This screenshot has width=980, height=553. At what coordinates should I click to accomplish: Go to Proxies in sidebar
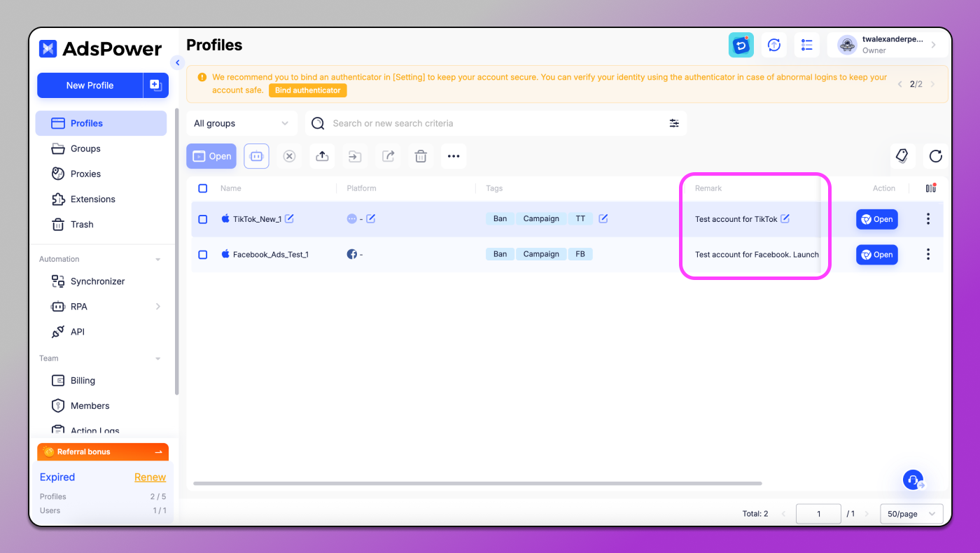click(x=85, y=174)
